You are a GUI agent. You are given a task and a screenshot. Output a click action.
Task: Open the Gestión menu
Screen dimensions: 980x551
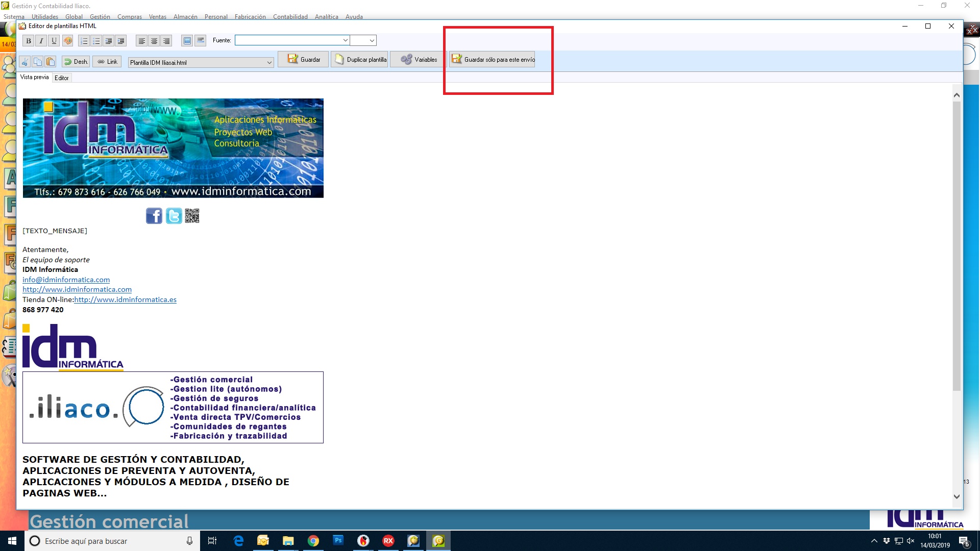point(100,17)
